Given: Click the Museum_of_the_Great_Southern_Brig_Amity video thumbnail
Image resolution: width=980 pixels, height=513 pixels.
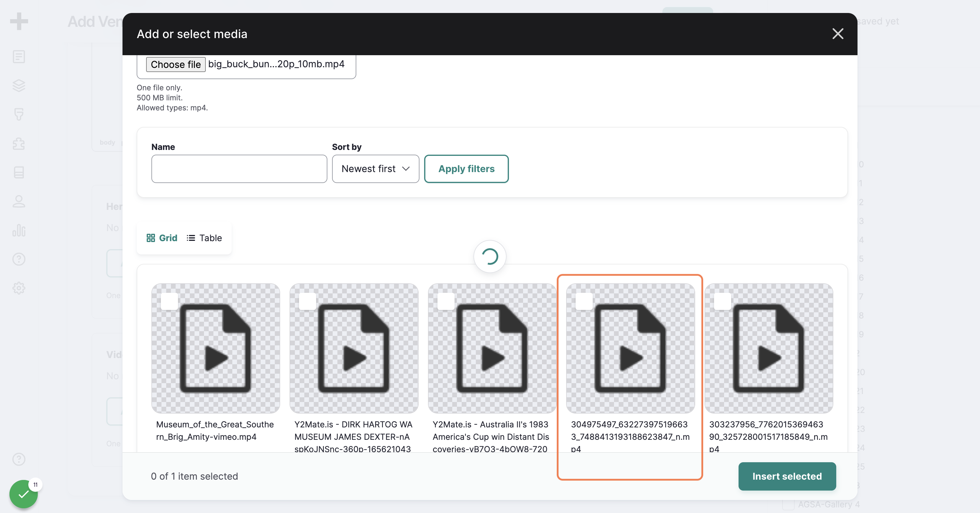Looking at the screenshot, I should tap(216, 348).
